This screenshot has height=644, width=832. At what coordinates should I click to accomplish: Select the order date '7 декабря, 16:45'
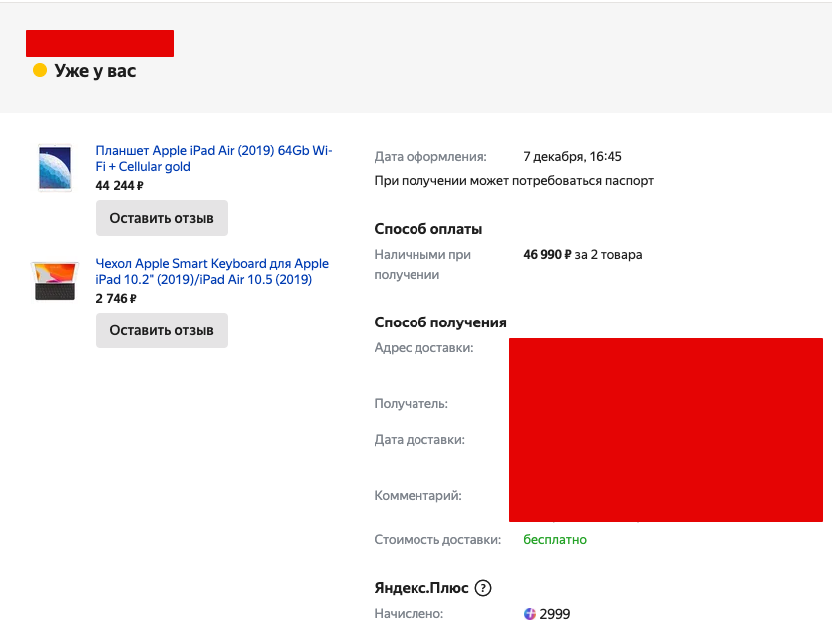(572, 157)
